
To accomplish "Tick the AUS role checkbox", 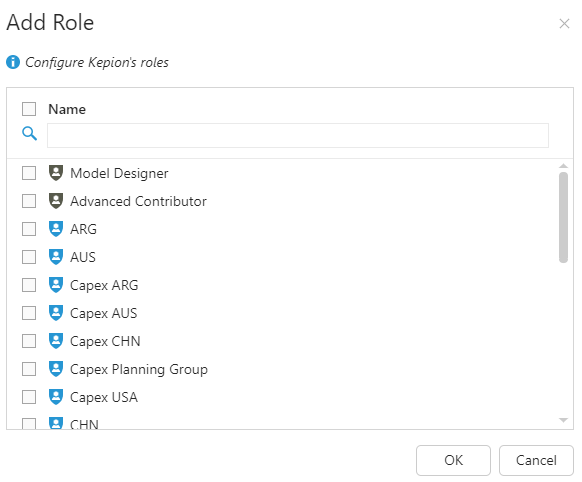I will (29, 257).
